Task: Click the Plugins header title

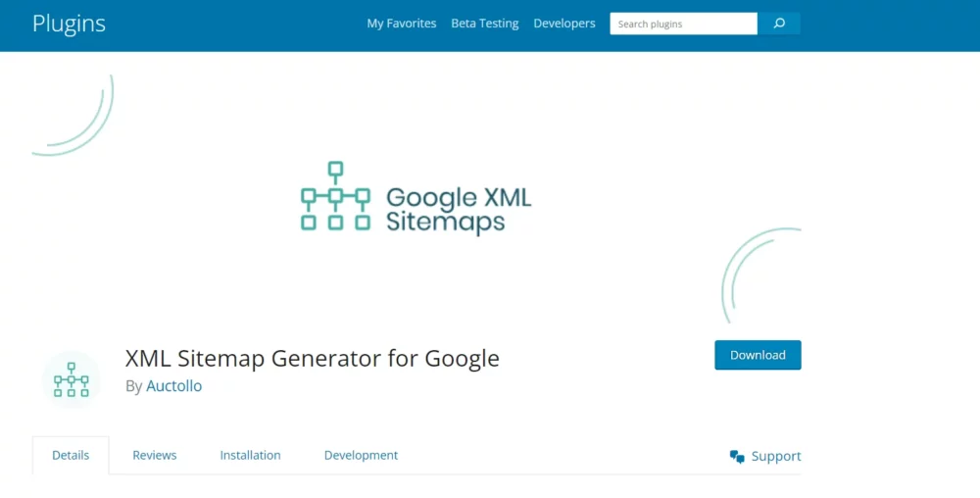Action: (69, 24)
